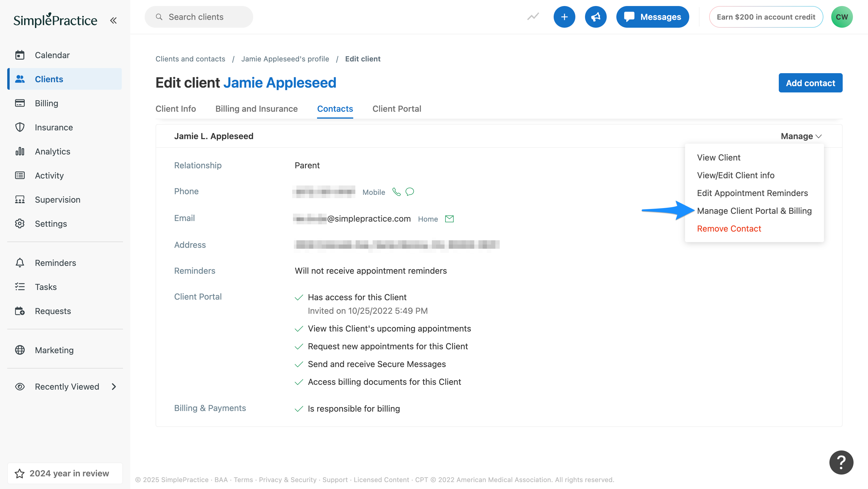Go to Clients in the sidebar
Viewport: 868px width, 489px height.
click(x=65, y=79)
